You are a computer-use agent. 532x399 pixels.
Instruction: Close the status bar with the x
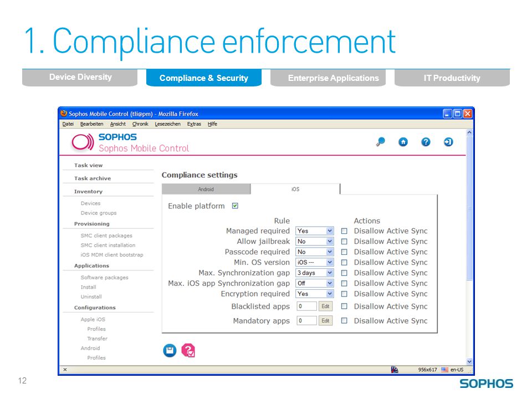point(65,370)
